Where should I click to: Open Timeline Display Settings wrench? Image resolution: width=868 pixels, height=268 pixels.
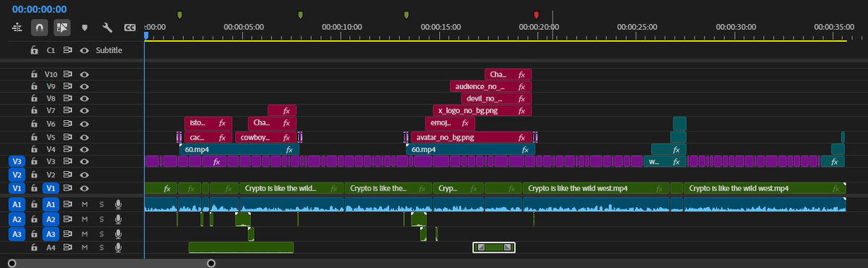pos(108,28)
